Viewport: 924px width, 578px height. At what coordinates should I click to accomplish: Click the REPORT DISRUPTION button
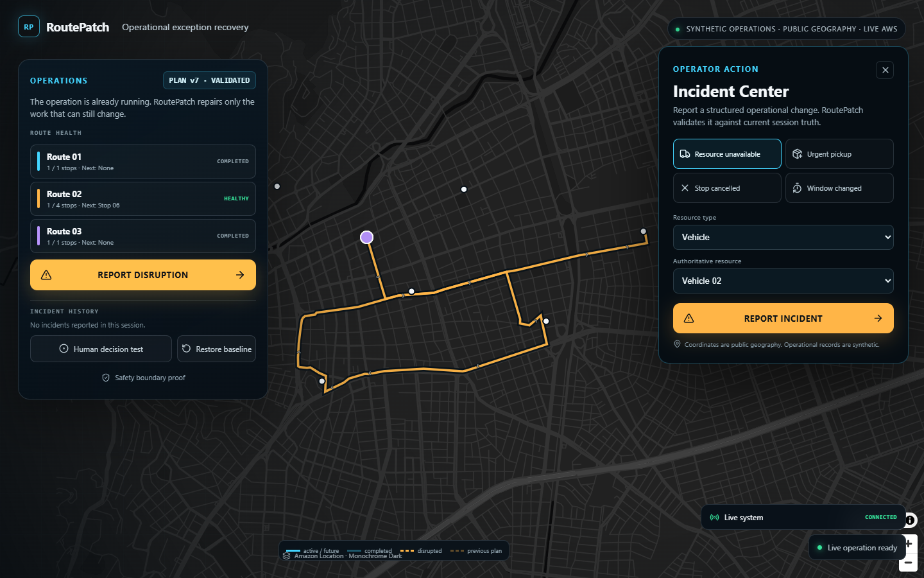click(143, 275)
